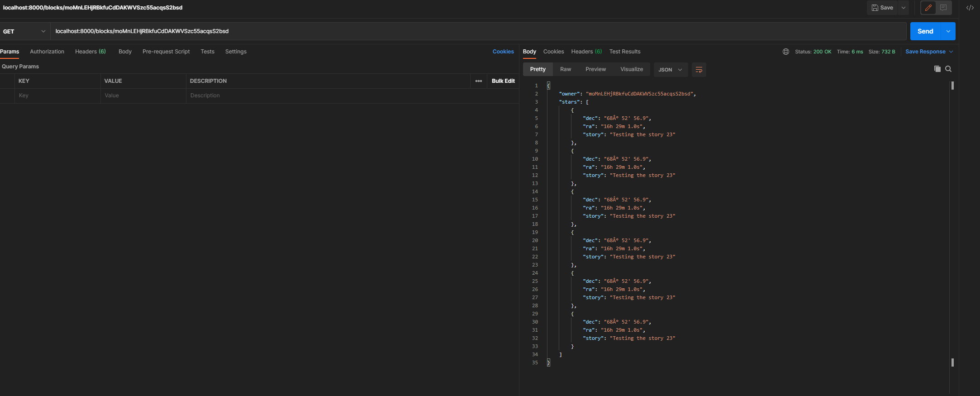Viewport: 980px width, 396px height.
Task: Click the network globe icon near Status
Action: pos(786,52)
